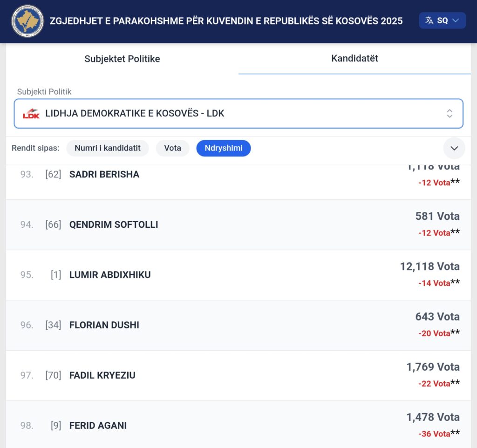The height and width of the screenshot is (448, 477).
Task: Click the Kosovo election commission logo
Action: click(x=27, y=21)
